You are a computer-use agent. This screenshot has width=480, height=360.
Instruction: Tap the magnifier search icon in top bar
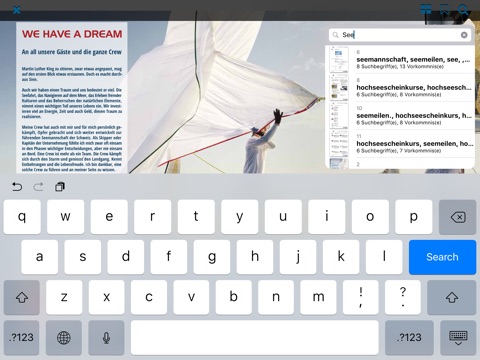pos(463,10)
